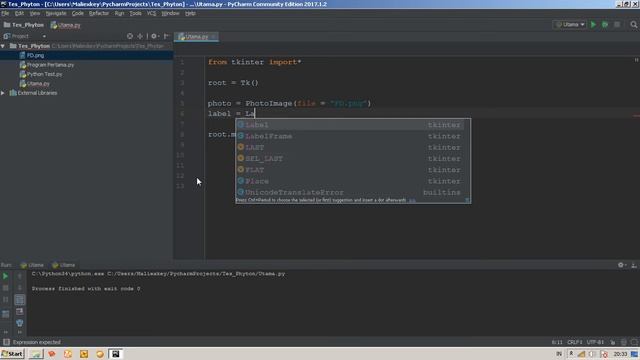Click the pause output icon in Run panel

(6, 300)
